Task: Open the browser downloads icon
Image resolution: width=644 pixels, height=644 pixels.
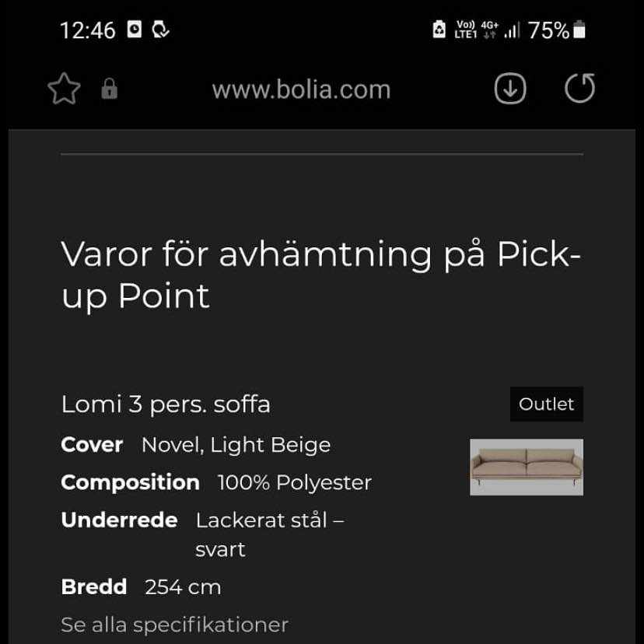Action: [510, 89]
